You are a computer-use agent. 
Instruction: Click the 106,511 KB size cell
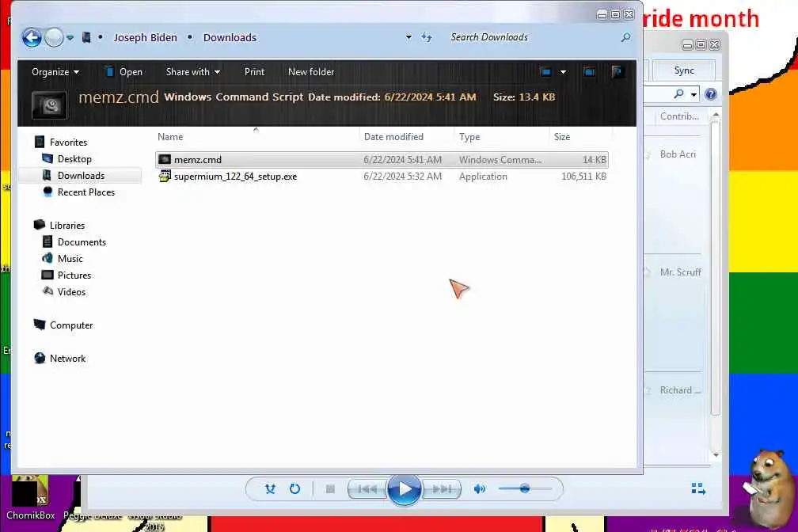point(583,177)
